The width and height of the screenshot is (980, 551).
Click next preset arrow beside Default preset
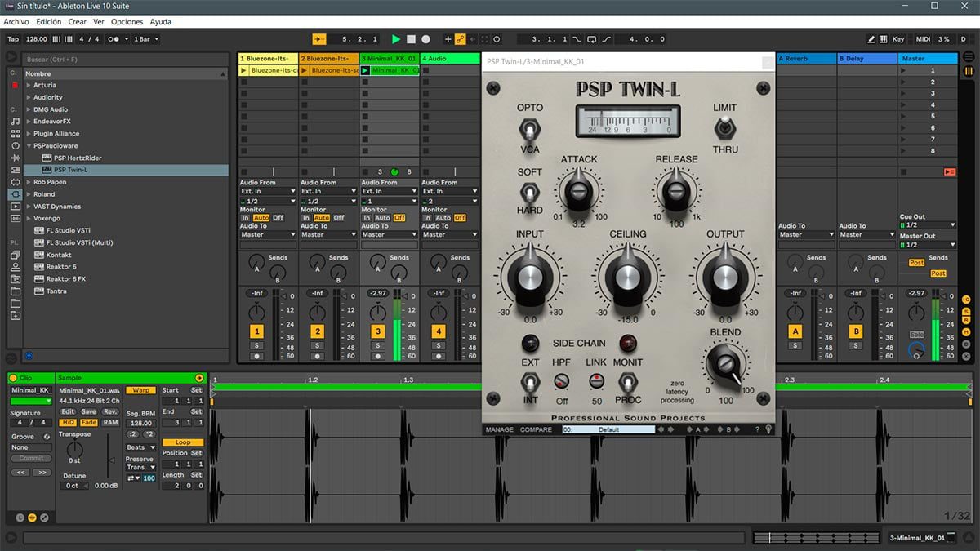click(x=671, y=429)
